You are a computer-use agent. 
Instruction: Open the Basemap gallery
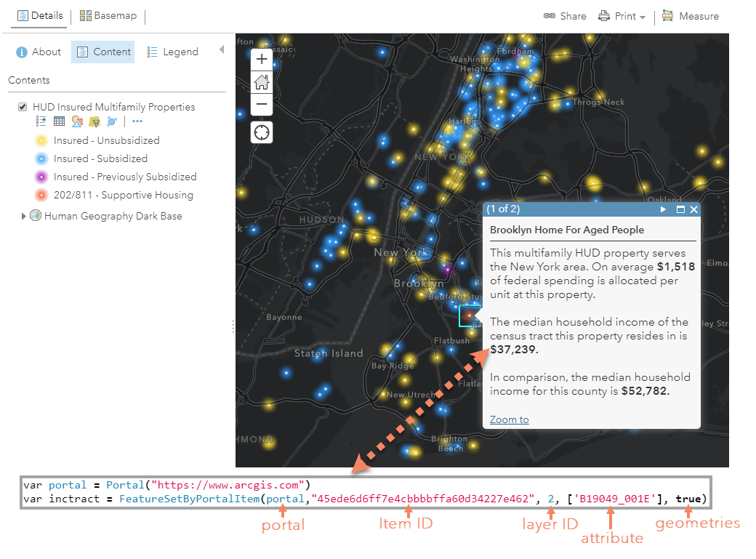108,15
